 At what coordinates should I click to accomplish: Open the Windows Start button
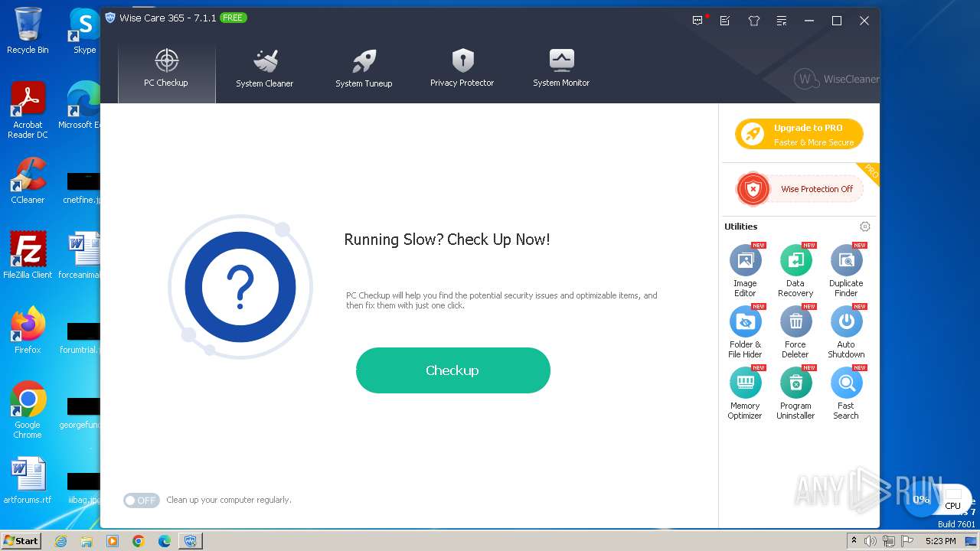pyautogui.click(x=21, y=540)
